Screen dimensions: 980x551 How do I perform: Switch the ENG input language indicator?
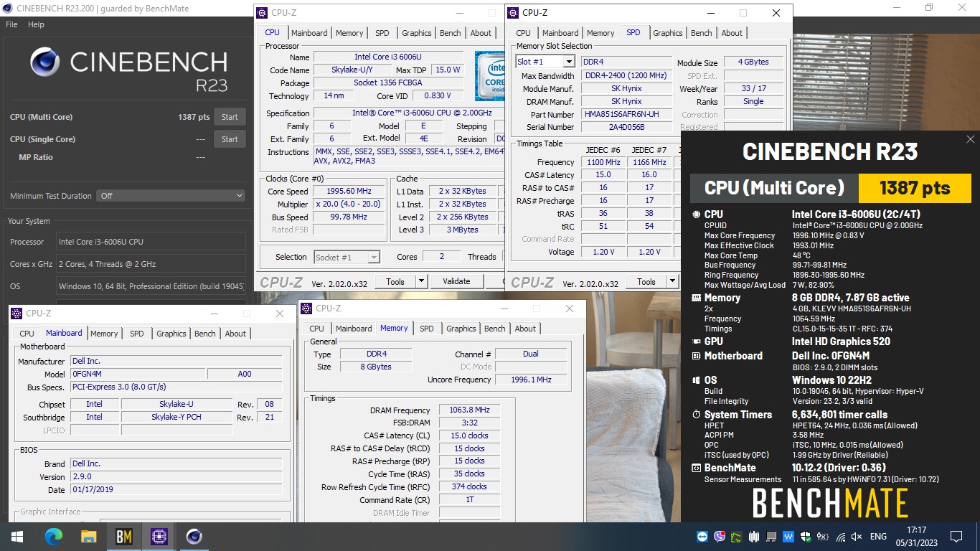(x=878, y=537)
